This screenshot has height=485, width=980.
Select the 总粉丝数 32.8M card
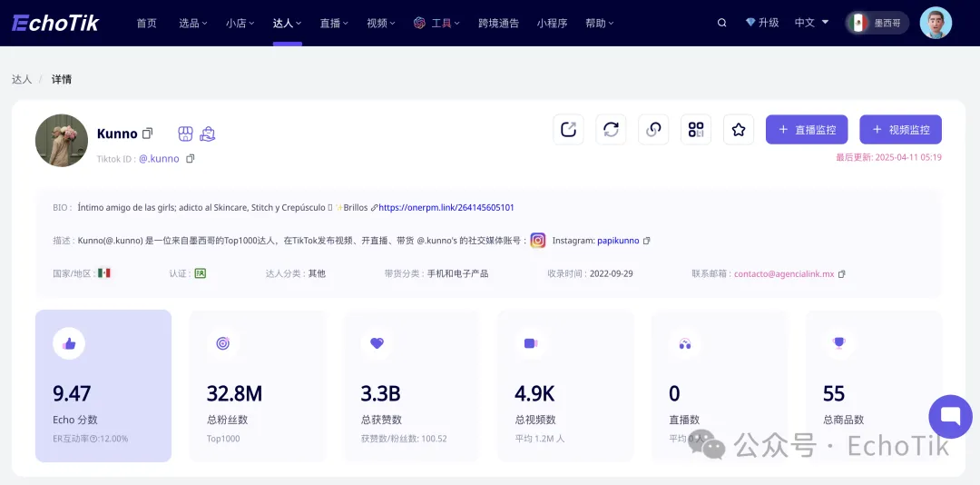[x=258, y=386]
